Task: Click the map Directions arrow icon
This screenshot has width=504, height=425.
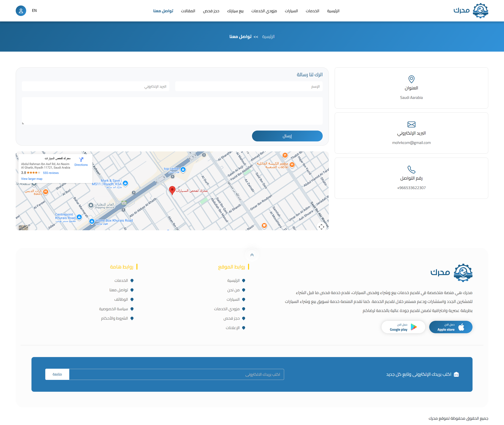Action: (81, 159)
